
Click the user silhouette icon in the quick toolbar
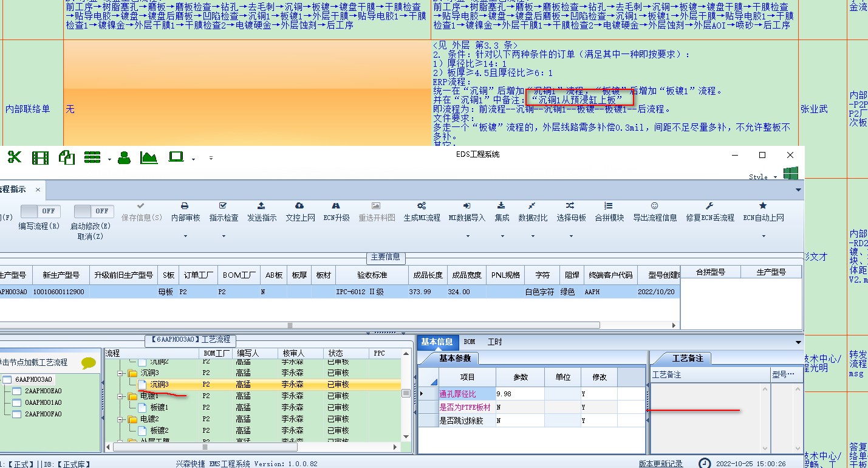(x=124, y=158)
